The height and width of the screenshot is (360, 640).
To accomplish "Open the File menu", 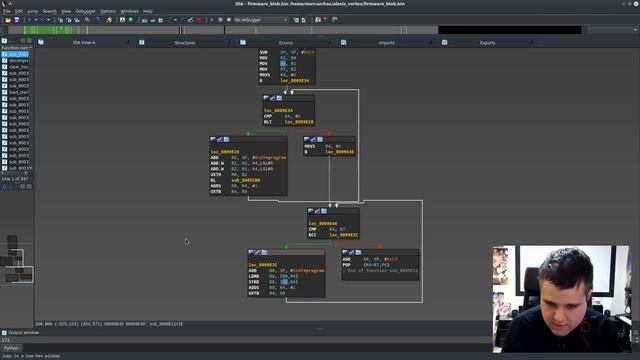I will [7, 11].
